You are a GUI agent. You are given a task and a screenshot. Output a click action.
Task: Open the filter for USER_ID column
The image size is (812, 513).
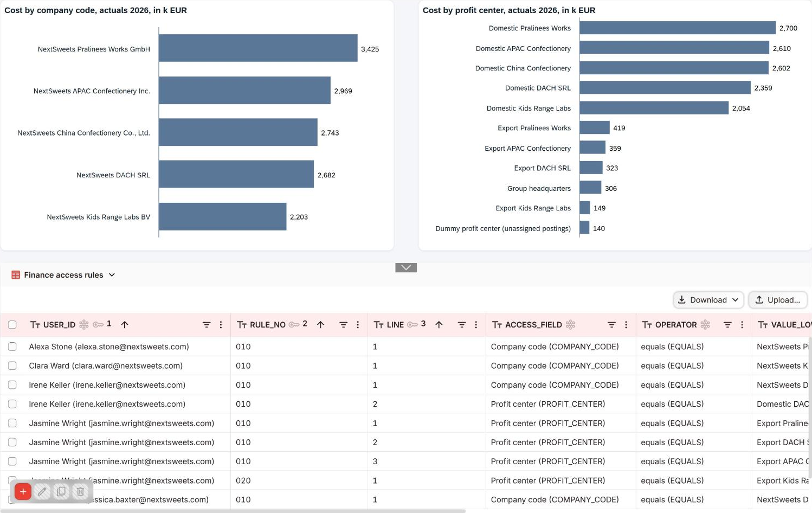[207, 325]
